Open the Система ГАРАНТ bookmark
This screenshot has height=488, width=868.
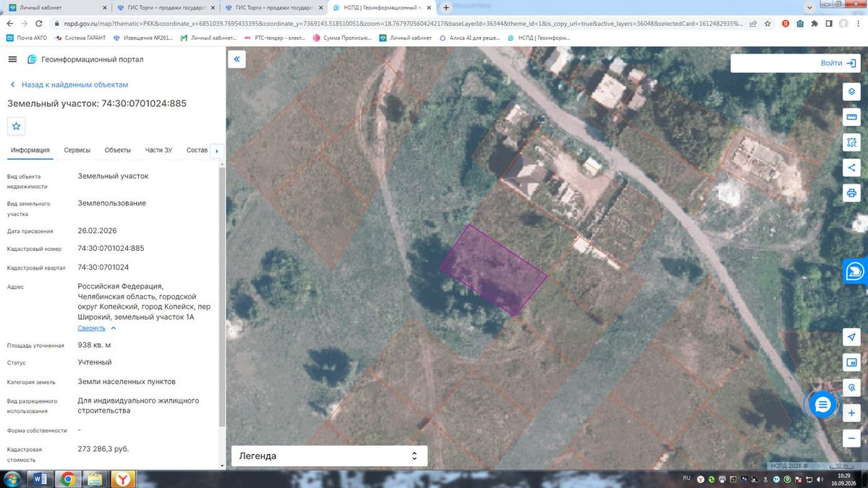(x=82, y=38)
